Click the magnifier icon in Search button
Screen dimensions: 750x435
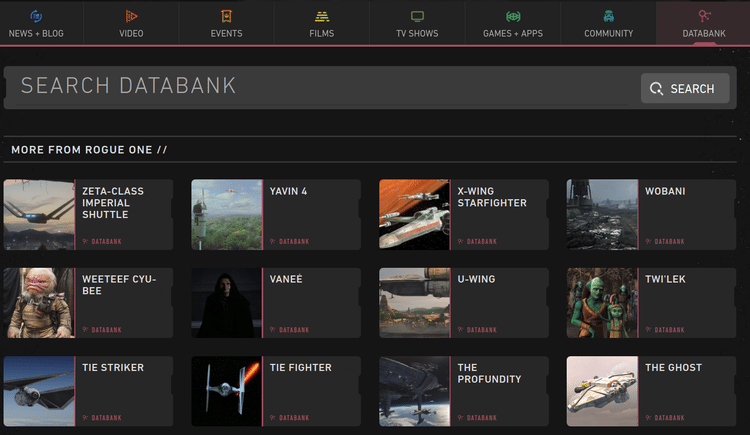click(x=656, y=89)
